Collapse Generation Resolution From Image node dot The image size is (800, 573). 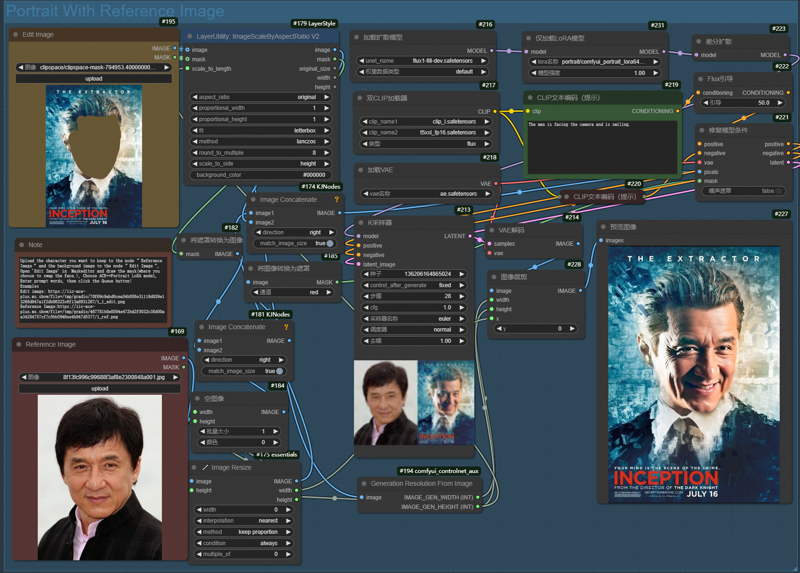(x=364, y=484)
